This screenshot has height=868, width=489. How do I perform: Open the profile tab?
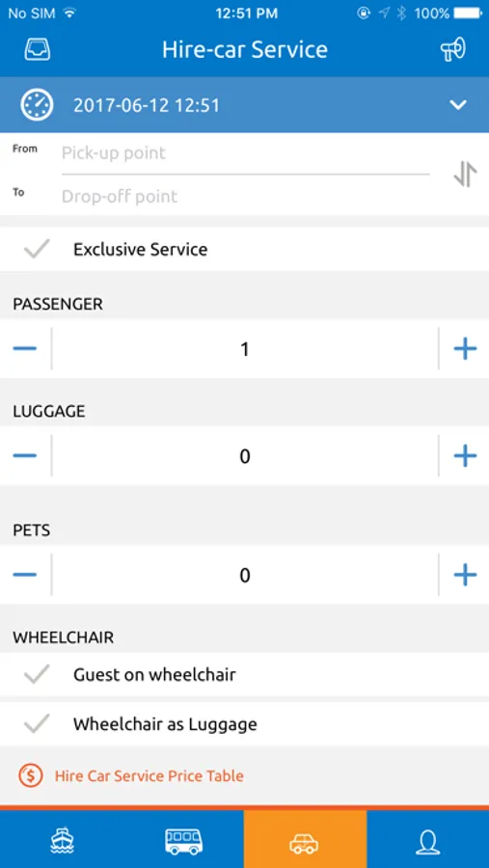[427, 840]
